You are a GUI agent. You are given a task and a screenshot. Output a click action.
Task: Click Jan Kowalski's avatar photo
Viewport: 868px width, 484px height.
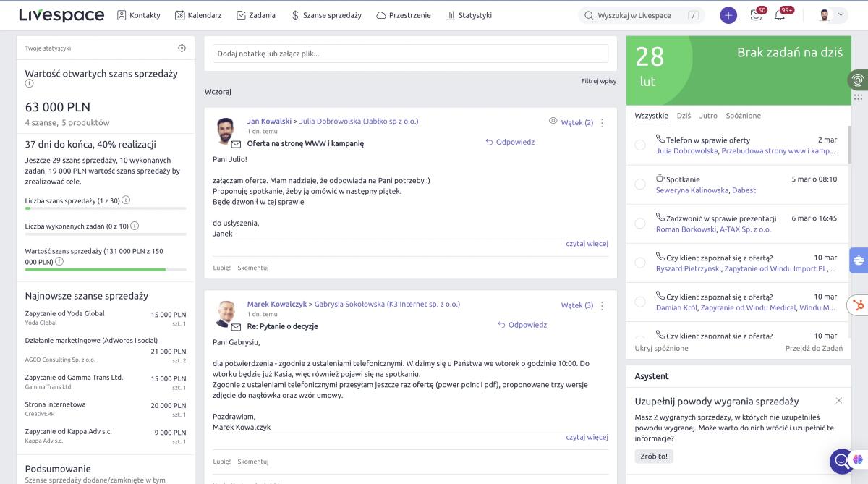(x=227, y=130)
